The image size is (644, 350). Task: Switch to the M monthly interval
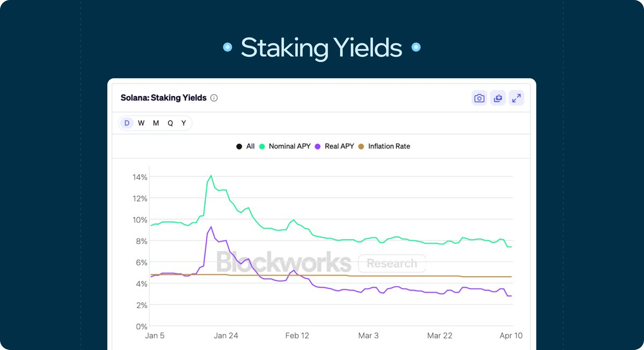click(x=156, y=123)
